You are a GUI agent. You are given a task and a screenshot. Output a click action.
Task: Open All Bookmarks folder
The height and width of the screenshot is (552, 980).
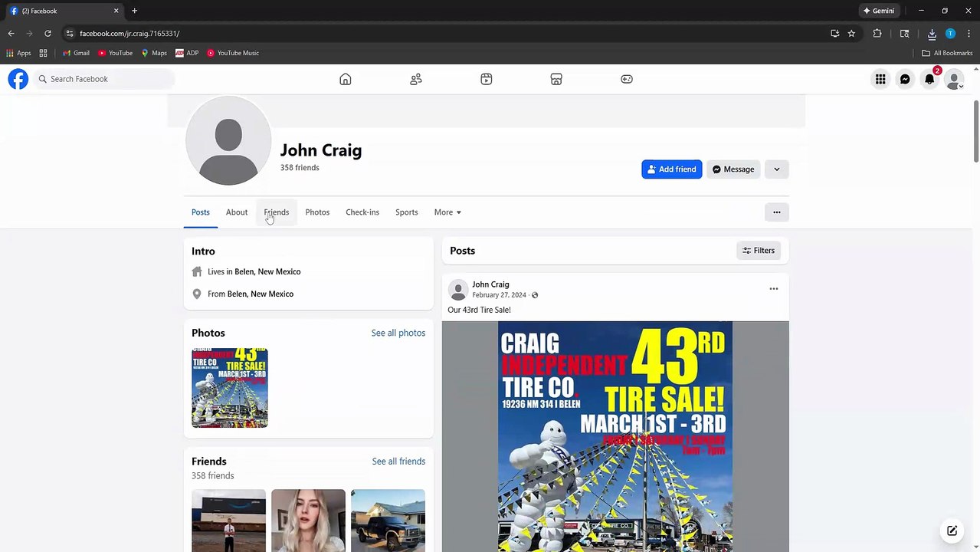947,53
